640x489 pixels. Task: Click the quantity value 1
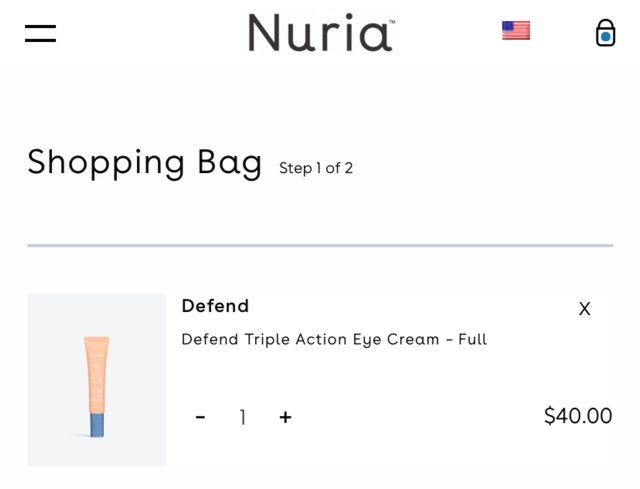pyautogui.click(x=242, y=417)
